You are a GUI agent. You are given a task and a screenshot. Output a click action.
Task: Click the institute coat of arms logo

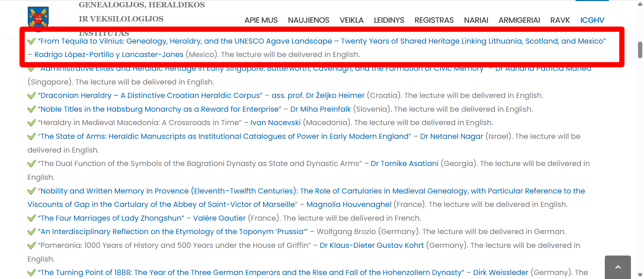[38, 17]
